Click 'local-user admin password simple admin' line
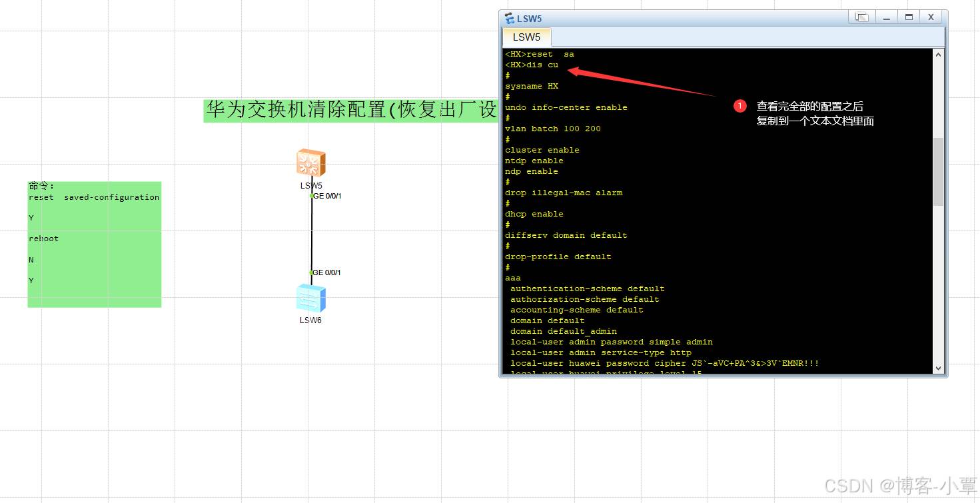This screenshot has width=980, height=503. [612, 342]
